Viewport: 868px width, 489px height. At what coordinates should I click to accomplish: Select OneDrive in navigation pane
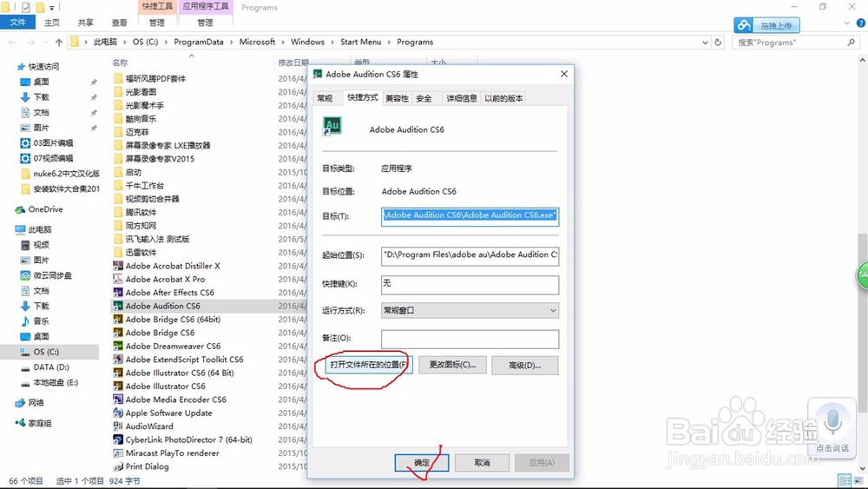tap(45, 209)
